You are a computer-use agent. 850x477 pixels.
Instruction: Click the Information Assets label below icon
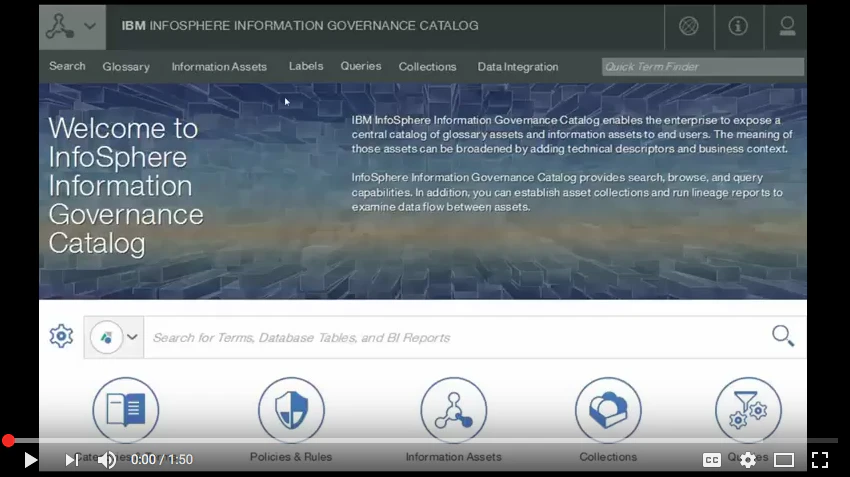coord(454,457)
